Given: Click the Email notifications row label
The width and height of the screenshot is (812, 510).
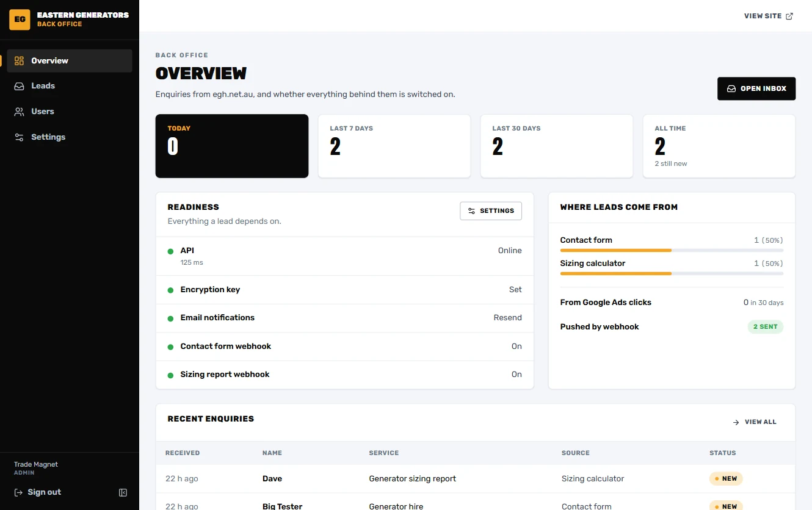Looking at the screenshot, I should [x=217, y=318].
